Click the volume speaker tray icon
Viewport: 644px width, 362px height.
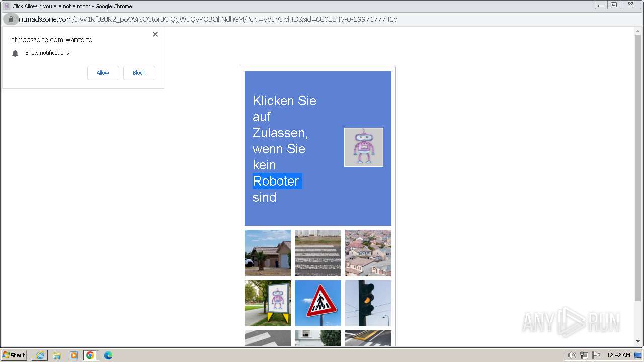coord(572,355)
